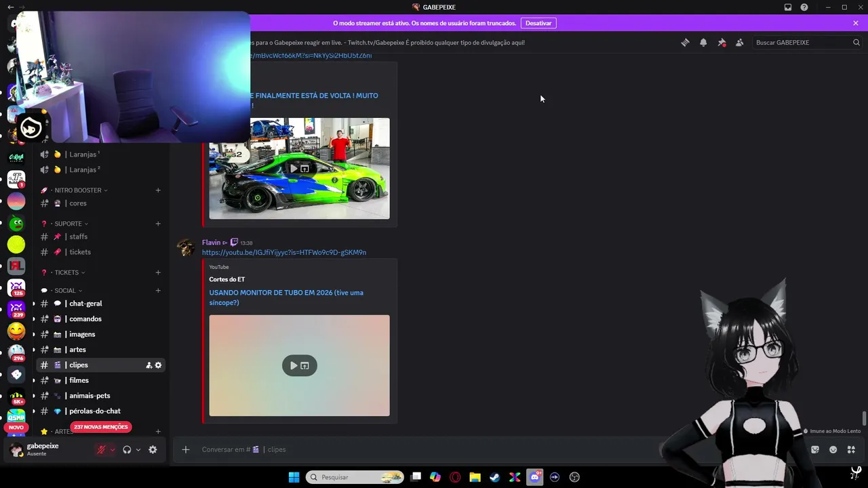The image size is (868, 488).
Task: Add channel to ARTES category
Action: [158, 431]
